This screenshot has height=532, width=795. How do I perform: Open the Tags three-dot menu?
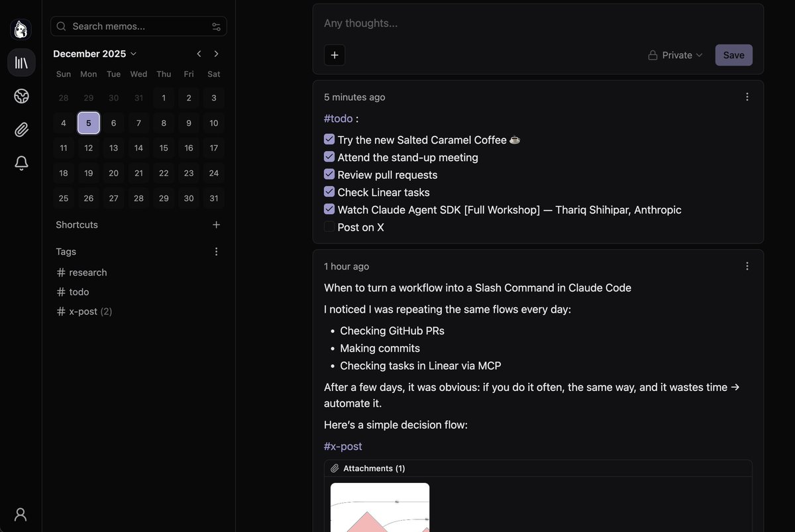coord(216,251)
